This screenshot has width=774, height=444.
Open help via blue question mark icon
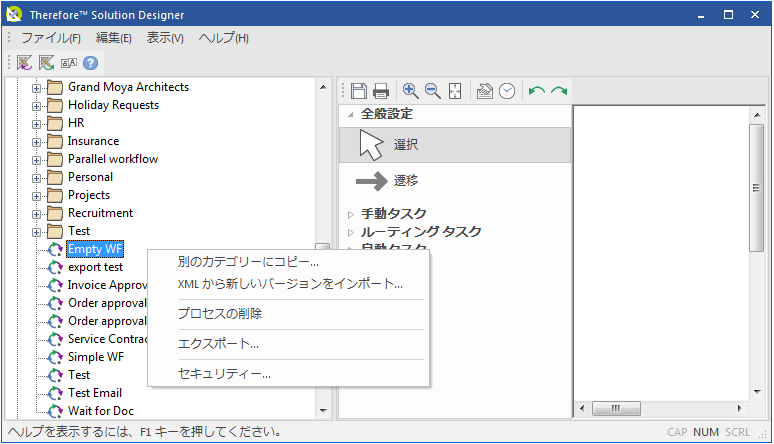(x=90, y=63)
